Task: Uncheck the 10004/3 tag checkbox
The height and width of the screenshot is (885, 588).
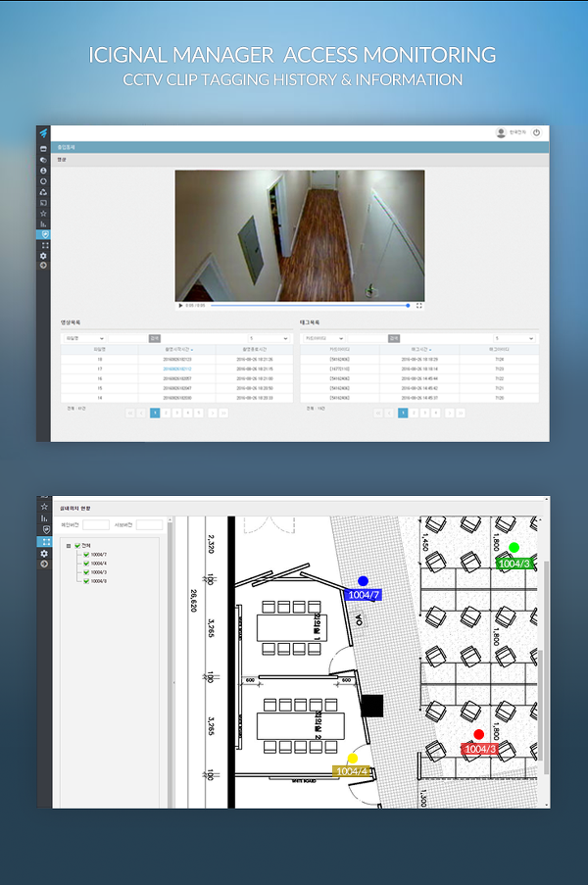Action: pyautogui.click(x=86, y=572)
